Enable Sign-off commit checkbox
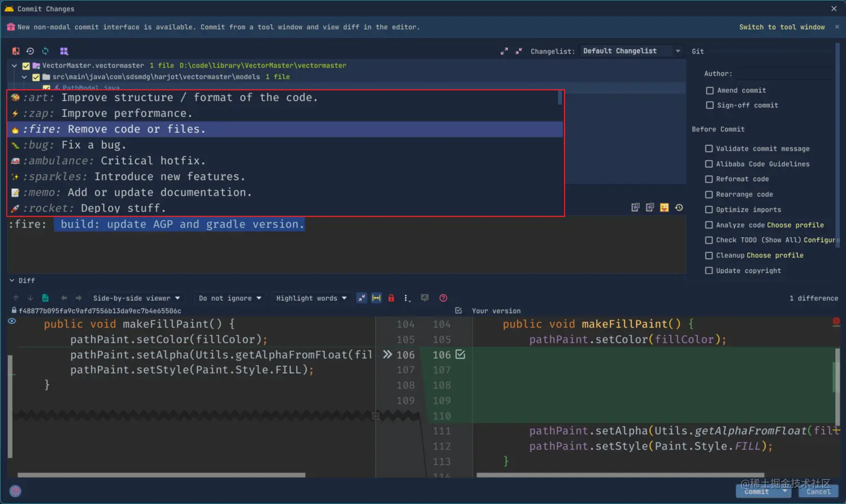 pyautogui.click(x=710, y=105)
